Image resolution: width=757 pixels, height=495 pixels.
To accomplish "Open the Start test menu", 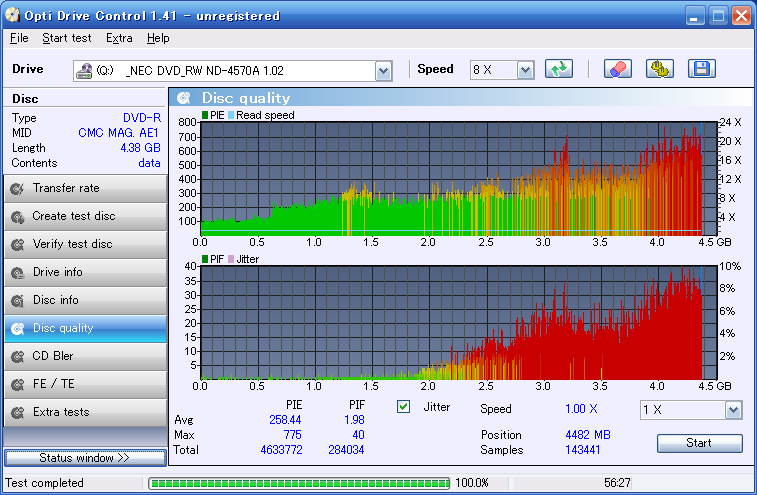I will point(67,38).
